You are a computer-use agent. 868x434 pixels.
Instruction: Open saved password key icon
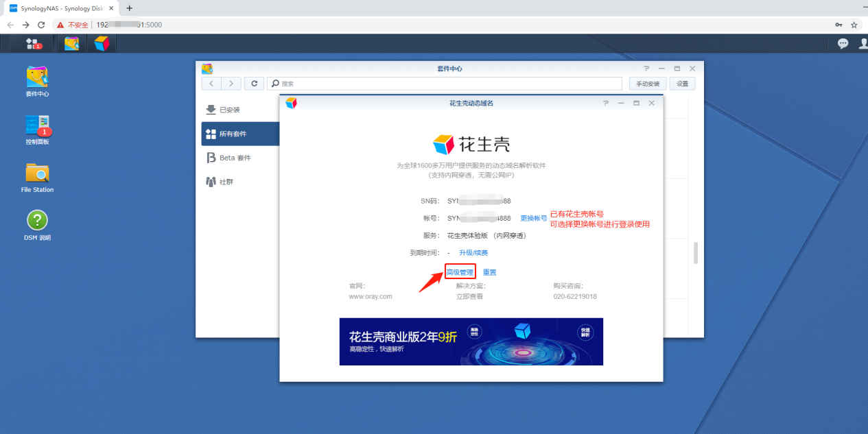click(x=838, y=24)
